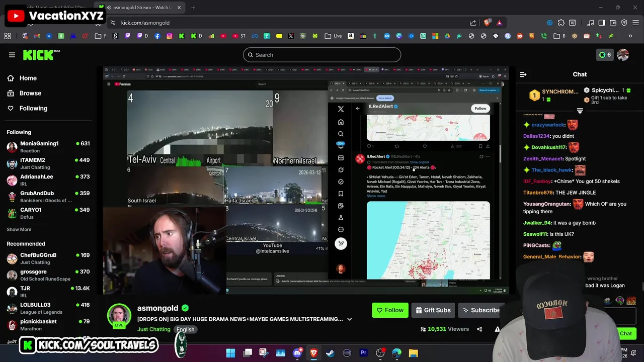Open recommended channel TJR
The width and height of the screenshot is (644, 362).
[x=48, y=292]
